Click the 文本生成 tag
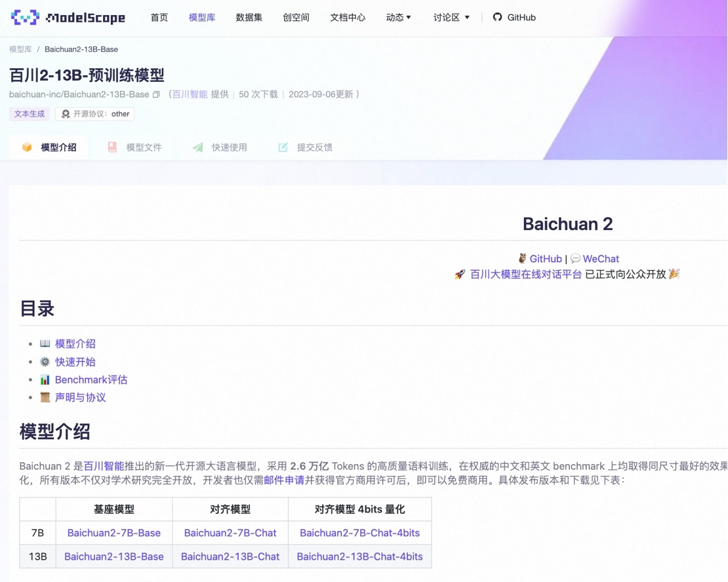The height and width of the screenshot is (582, 728). point(30,113)
